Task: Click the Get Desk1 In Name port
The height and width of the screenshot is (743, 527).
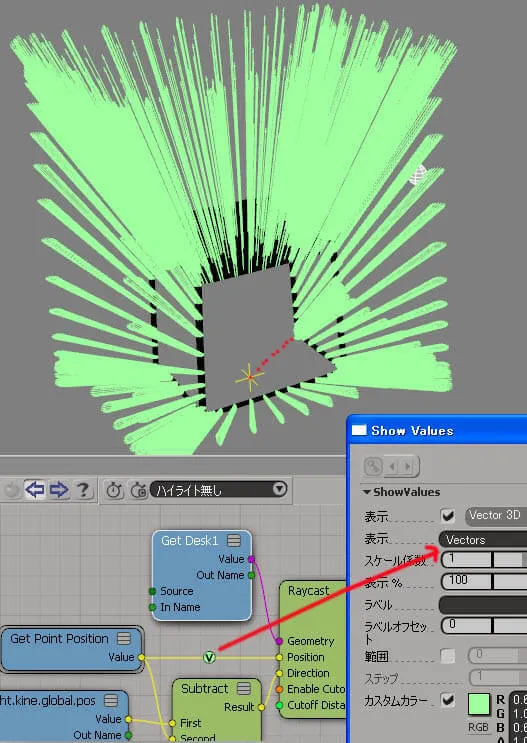Action: (x=152, y=607)
